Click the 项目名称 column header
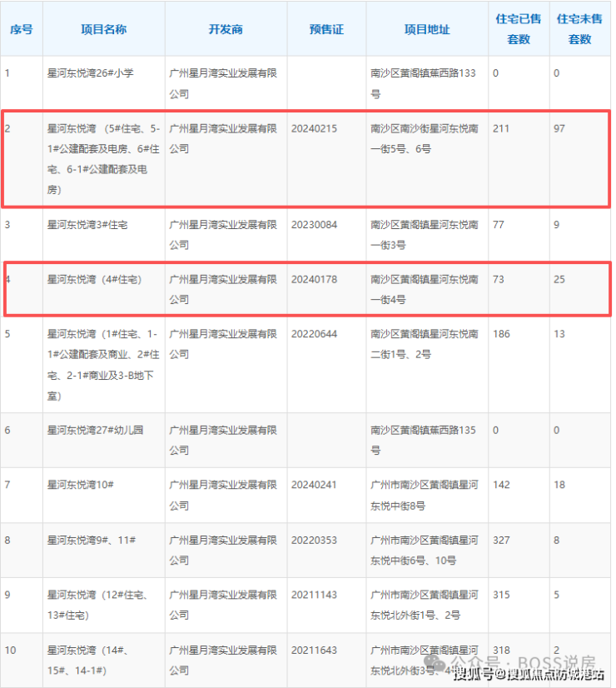Image resolution: width=616 pixels, height=688 pixels. click(x=104, y=29)
